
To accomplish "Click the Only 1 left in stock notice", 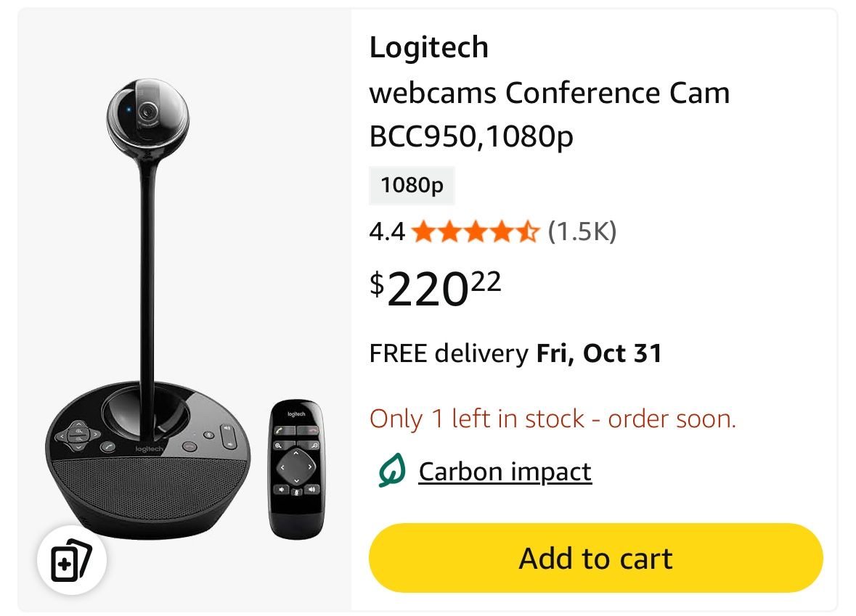I will (553, 419).
